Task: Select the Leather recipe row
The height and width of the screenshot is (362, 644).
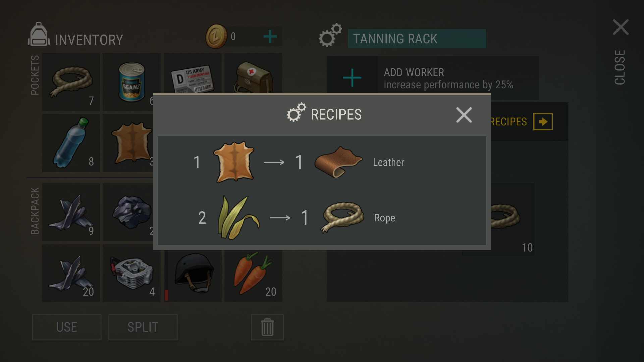Action: pos(322,162)
